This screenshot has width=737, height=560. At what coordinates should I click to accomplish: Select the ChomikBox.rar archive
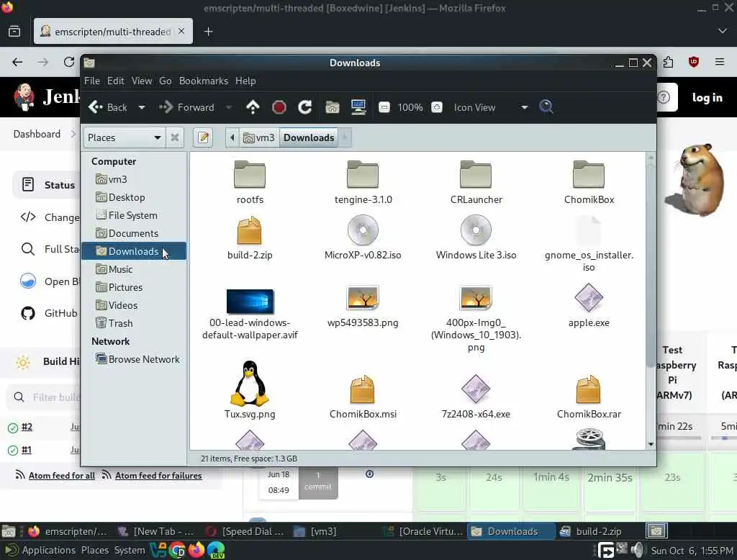pyautogui.click(x=589, y=397)
